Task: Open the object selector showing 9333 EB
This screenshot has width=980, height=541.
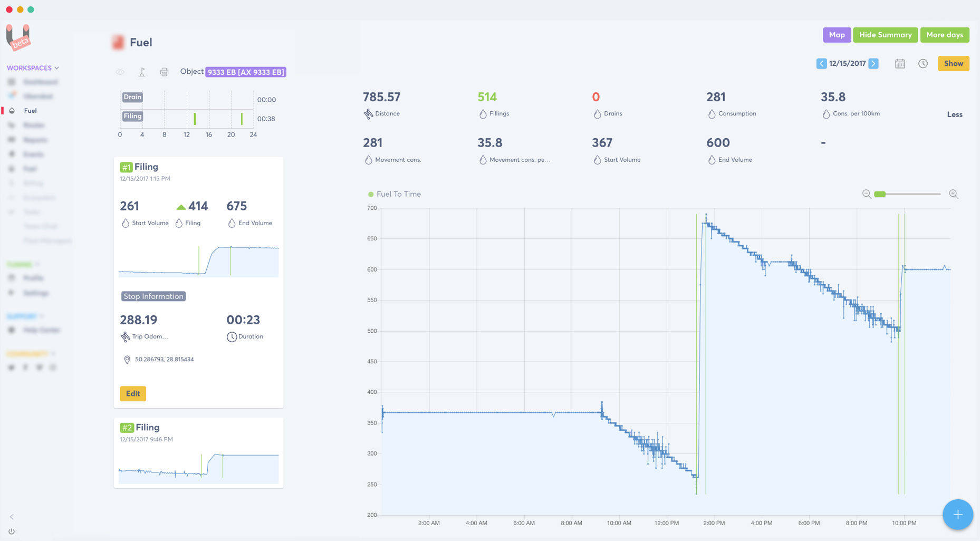Action: [245, 72]
